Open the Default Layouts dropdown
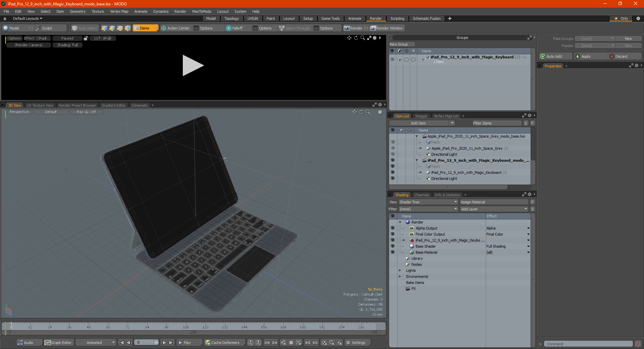The image size is (644, 349). point(28,18)
